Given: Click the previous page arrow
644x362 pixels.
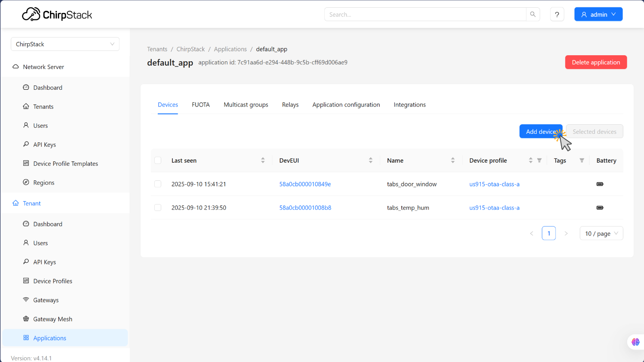Looking at the screenshot, I should click(531, 233).
